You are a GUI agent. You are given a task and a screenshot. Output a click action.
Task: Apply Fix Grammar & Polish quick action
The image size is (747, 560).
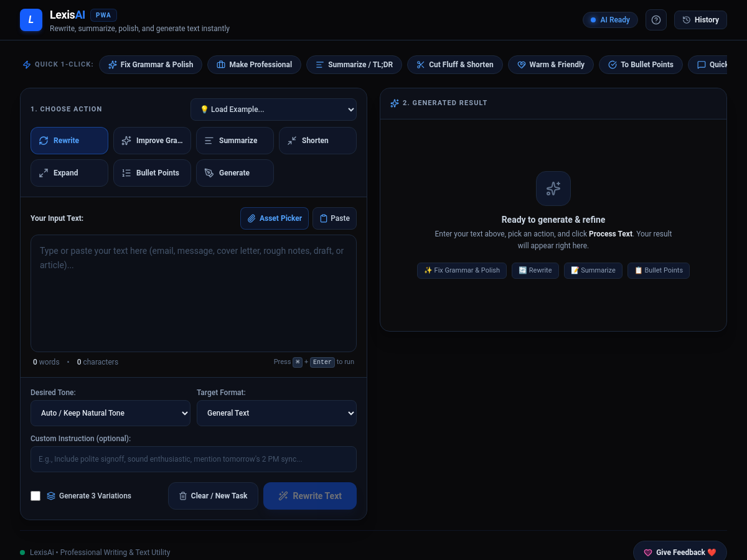(x=151, y=65)
